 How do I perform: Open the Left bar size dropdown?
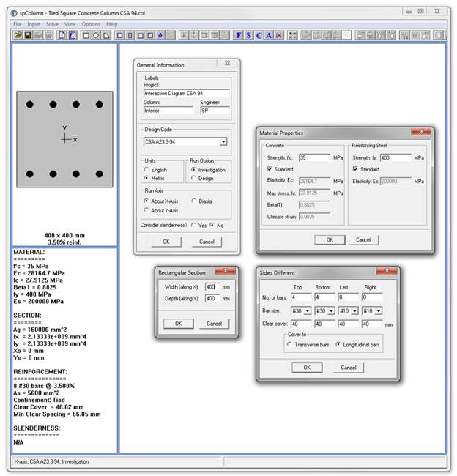(354, 310)
